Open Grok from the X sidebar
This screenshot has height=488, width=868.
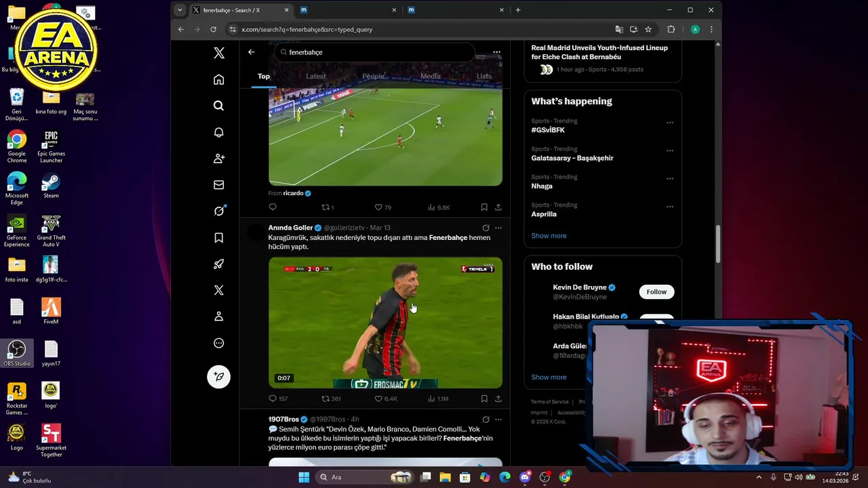click(218, 211)
